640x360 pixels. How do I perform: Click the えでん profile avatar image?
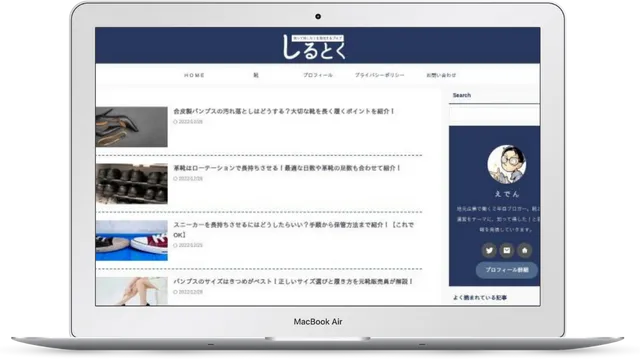(x=507, y=164)
